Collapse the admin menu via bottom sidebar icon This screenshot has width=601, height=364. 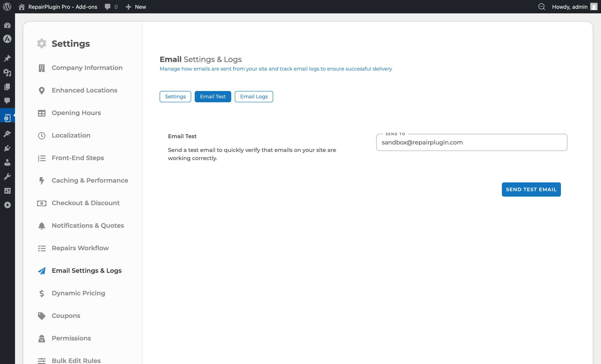pos(7,205)
